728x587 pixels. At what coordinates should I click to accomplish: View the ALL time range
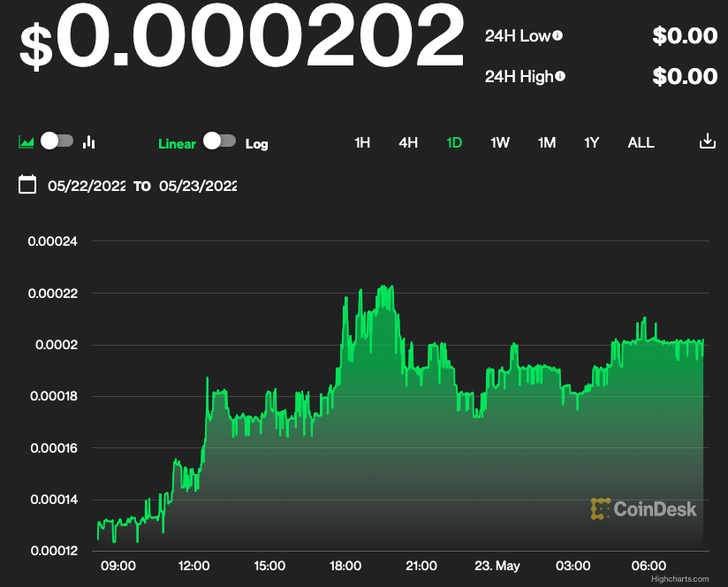tap(641, 142)
